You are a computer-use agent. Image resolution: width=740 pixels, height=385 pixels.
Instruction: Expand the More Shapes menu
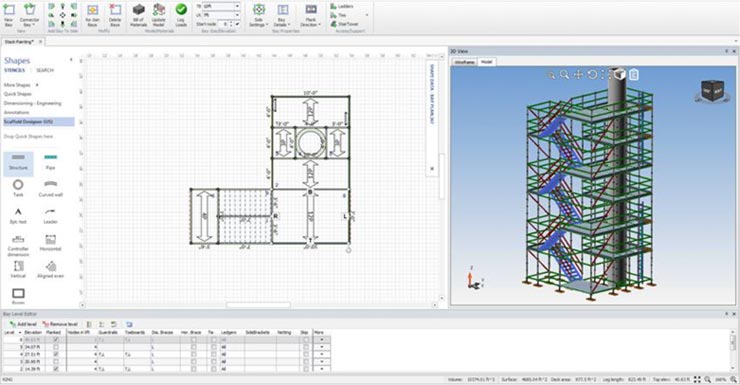[21, 85]
